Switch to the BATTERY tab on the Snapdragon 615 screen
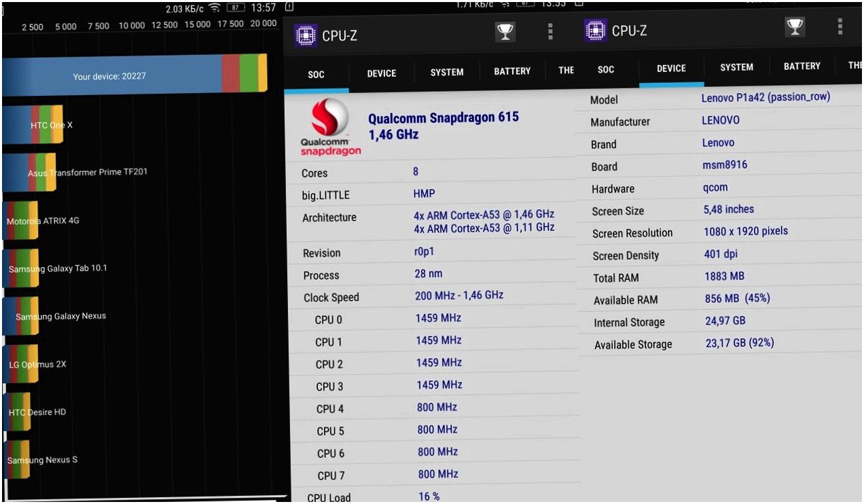Screen dimensions: 864x504 [512, 71]
